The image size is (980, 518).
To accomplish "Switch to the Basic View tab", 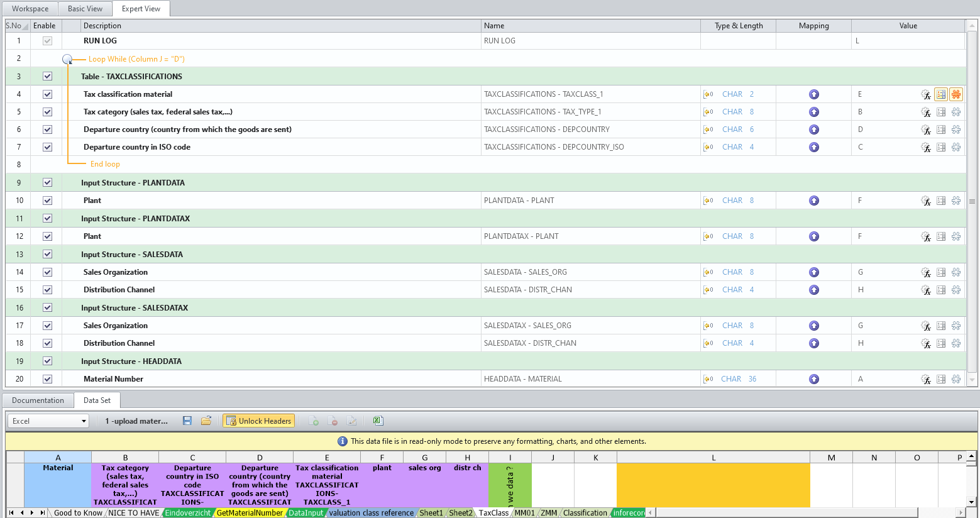I will (85, 9).
